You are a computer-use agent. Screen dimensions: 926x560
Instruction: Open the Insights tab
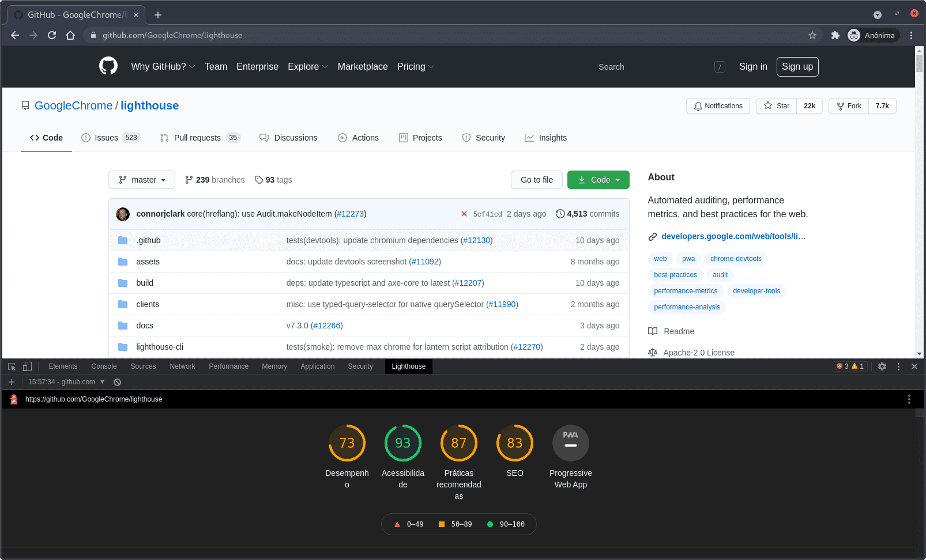(x=545, y=138)
